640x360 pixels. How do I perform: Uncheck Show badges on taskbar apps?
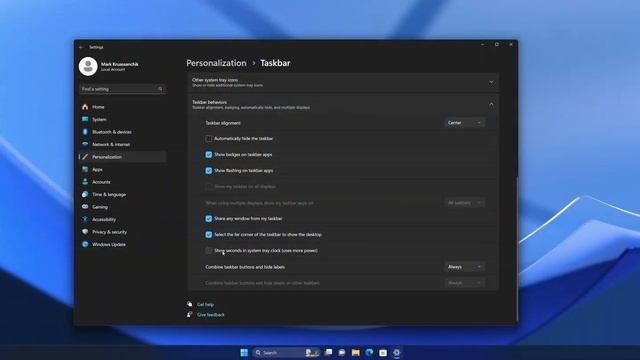click(x=209, y=155)
